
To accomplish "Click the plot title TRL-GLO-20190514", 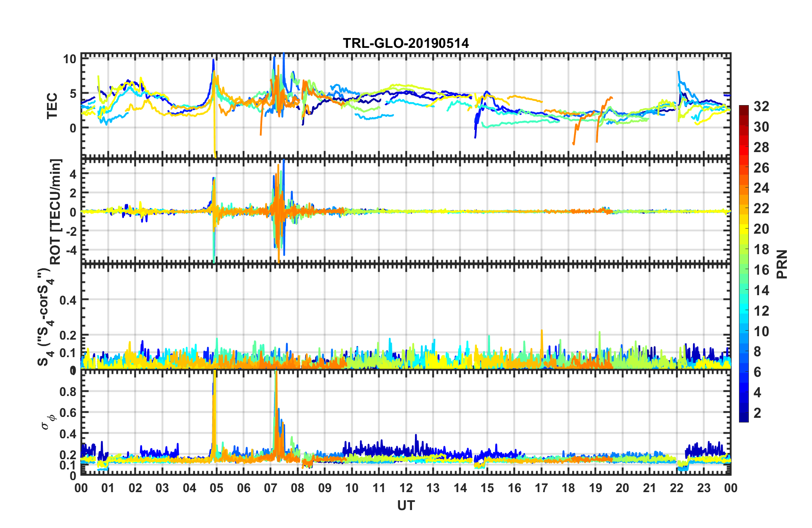I will coord(406,43).
